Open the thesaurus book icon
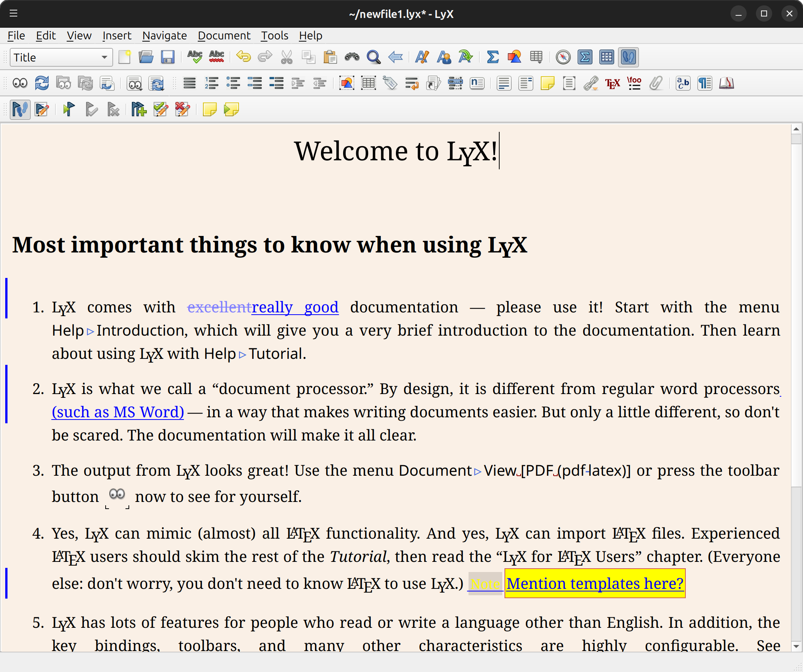 tap(726, 84)
